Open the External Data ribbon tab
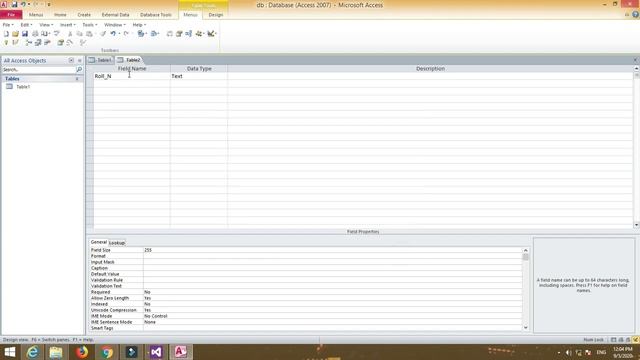640x360 pixels. point(116,15)
